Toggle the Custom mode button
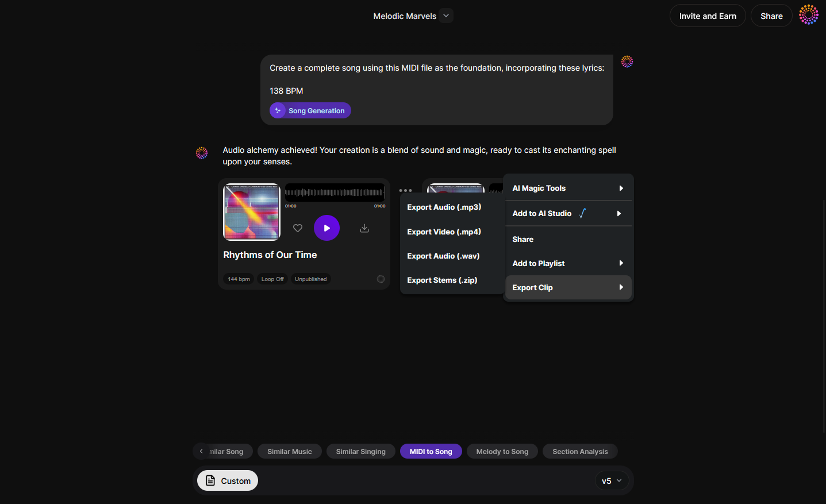Image resolution: width=826 pixels, height=504 pixels. tap(228, 480)
